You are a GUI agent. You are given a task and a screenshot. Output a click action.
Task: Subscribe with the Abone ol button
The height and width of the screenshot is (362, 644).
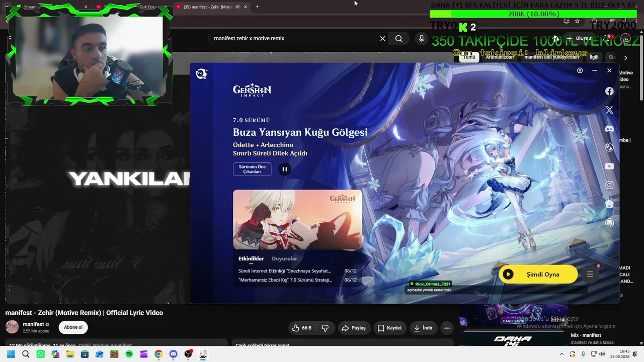pyautogui.click(x=73, y=327)
